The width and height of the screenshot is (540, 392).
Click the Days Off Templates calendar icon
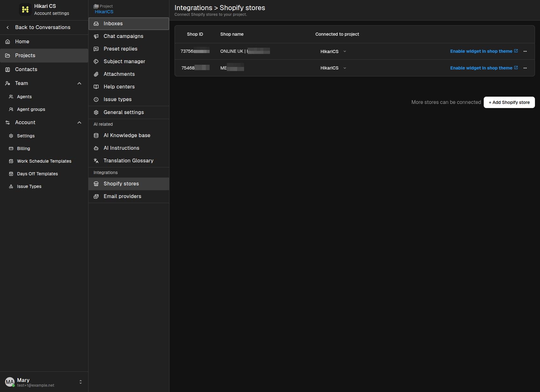[11, 174]
